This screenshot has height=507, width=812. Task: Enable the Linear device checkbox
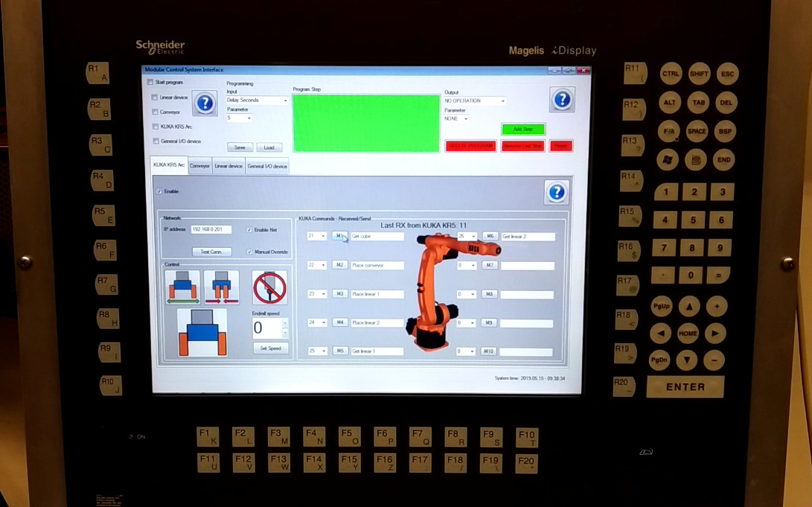[x=154, y=97]
